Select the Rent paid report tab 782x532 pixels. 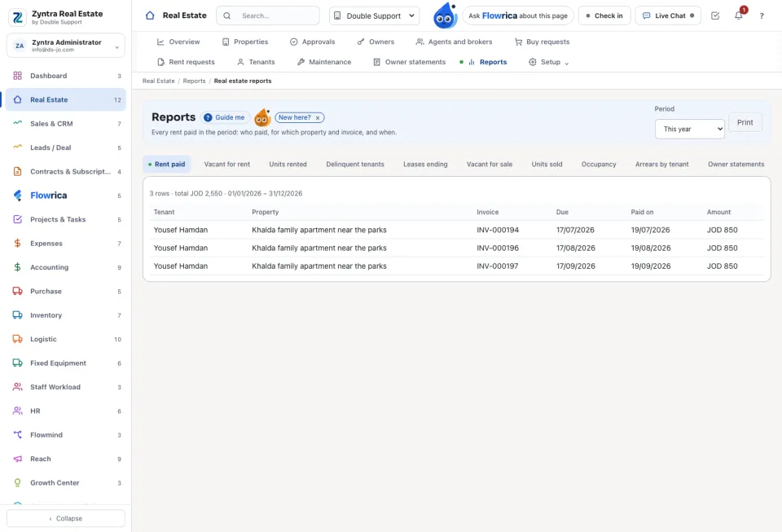tap(166, 165)
